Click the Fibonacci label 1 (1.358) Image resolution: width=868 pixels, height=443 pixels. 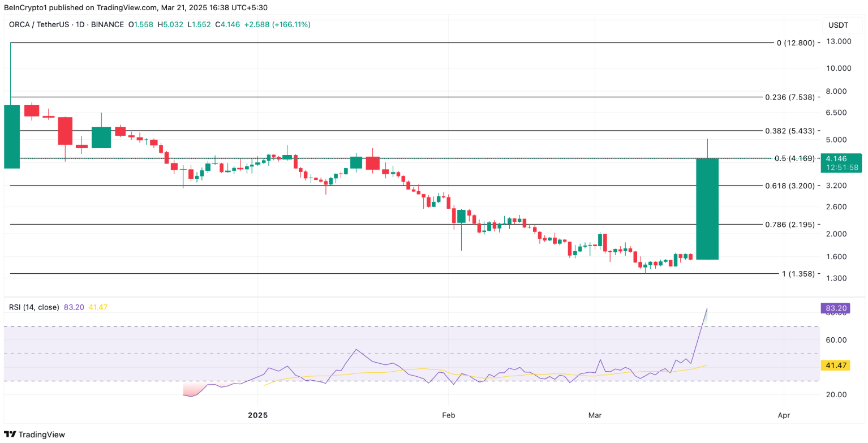(798, 274)
